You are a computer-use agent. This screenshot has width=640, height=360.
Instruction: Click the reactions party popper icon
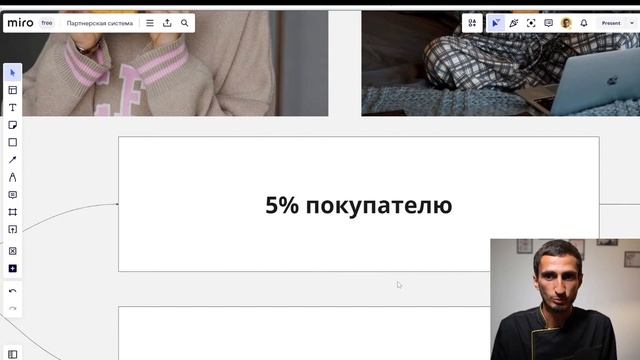point(513,23)
